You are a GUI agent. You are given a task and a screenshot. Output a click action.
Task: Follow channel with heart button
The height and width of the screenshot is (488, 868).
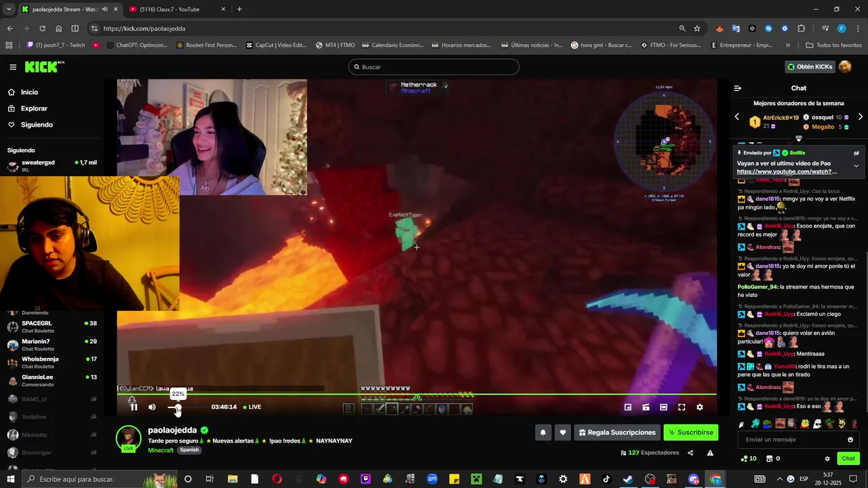pos(562,432)
